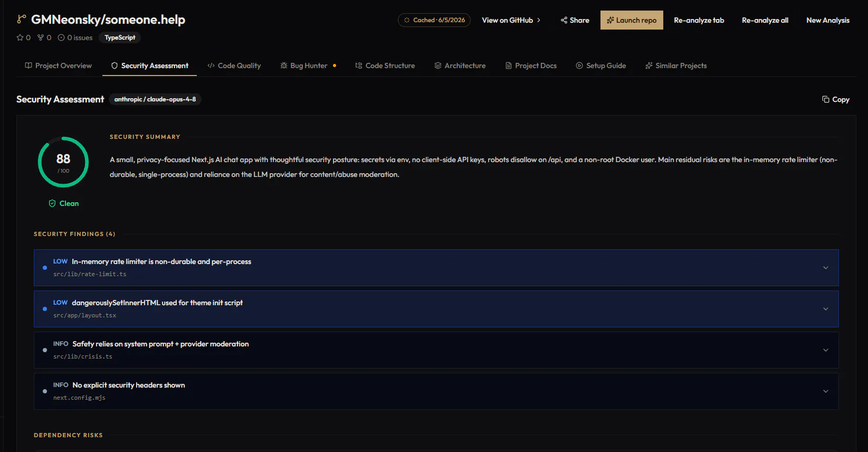This screenshot has width=868, height=452.
Task: Click the bug icon on Bug Hunter tab
Action: tap(284, 65)
